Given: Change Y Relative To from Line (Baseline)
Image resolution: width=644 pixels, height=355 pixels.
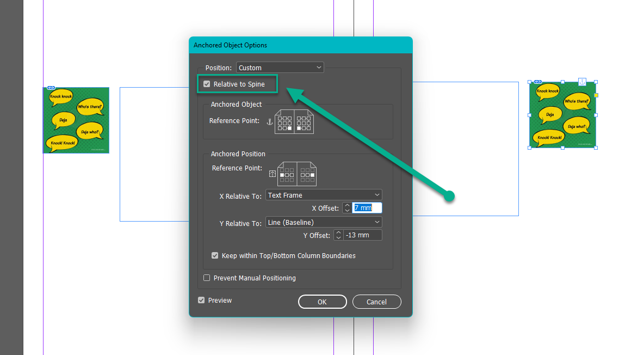Looking at the screenshot, I should pyautogui.click(x=324, y=222).
